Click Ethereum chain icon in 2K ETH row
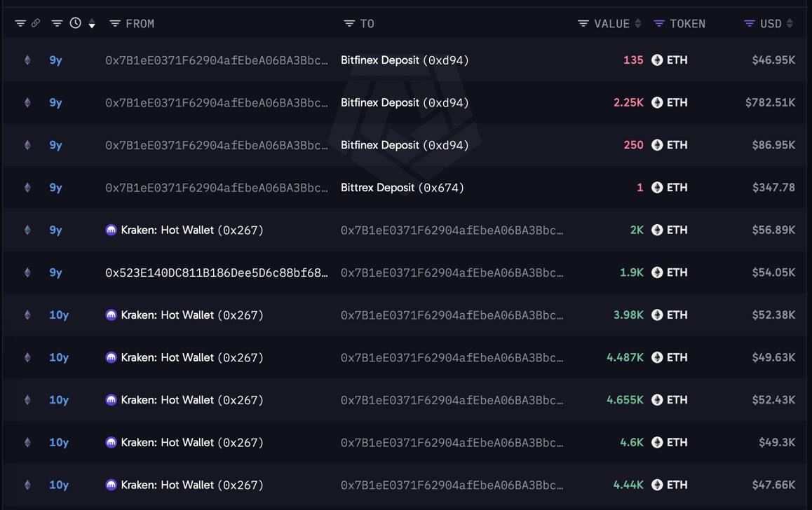812x510 pixels. (x=27, y=230)
